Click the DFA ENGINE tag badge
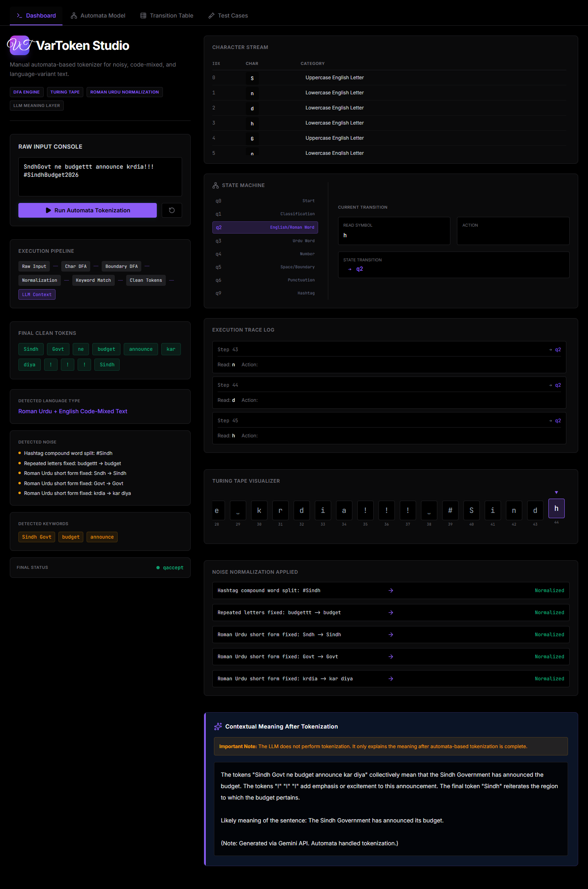588x889 pixels. tap(27, 92)
